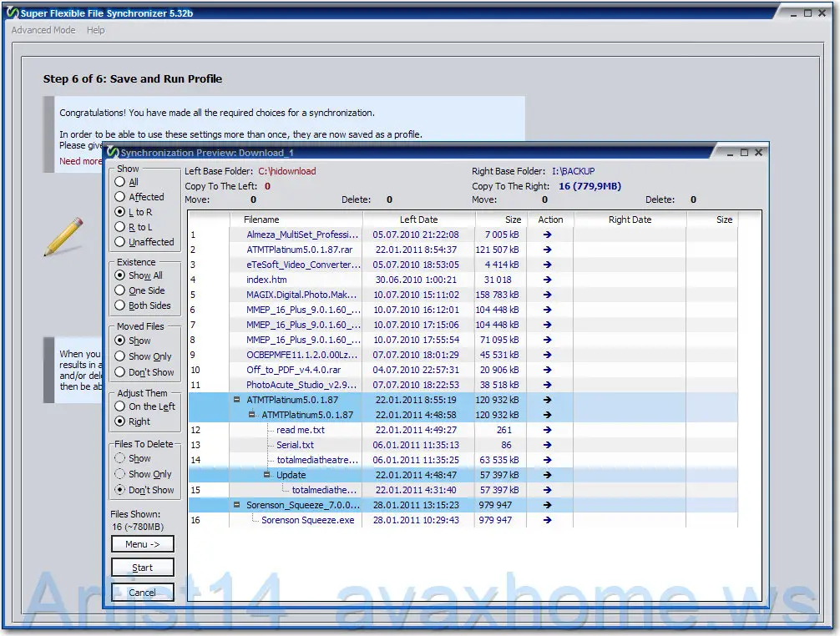Viewport: 840px width, 636px height.
Task: Click the Cancel button
Action: 143,592
